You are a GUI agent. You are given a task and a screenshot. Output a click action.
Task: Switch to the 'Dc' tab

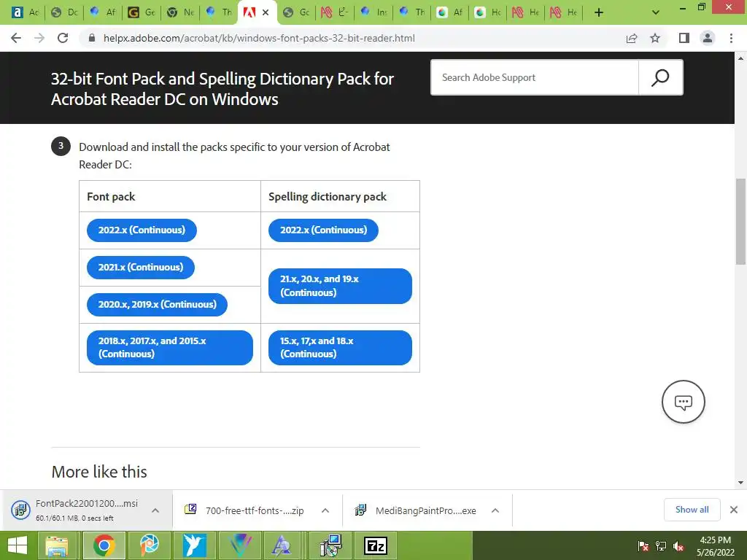click(64, 12)
